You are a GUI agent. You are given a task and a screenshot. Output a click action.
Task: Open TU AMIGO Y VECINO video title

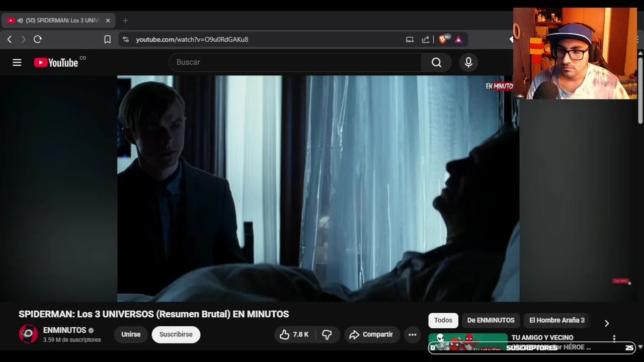pos(542,338)
